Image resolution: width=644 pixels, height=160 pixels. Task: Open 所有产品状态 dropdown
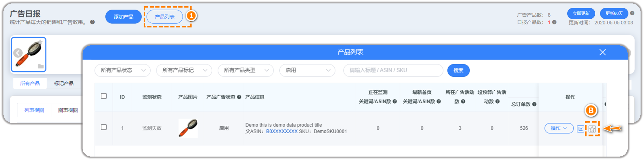123,70
